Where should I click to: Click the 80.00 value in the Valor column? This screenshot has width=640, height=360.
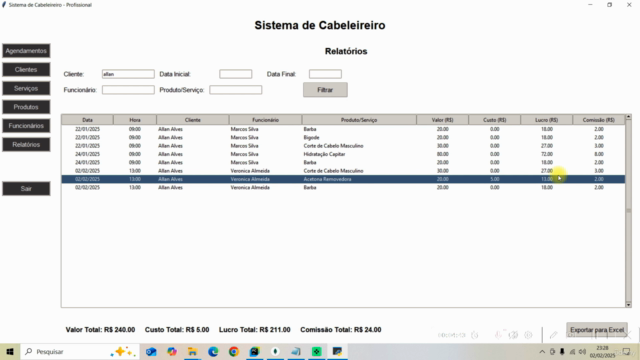tap(442, 154)
